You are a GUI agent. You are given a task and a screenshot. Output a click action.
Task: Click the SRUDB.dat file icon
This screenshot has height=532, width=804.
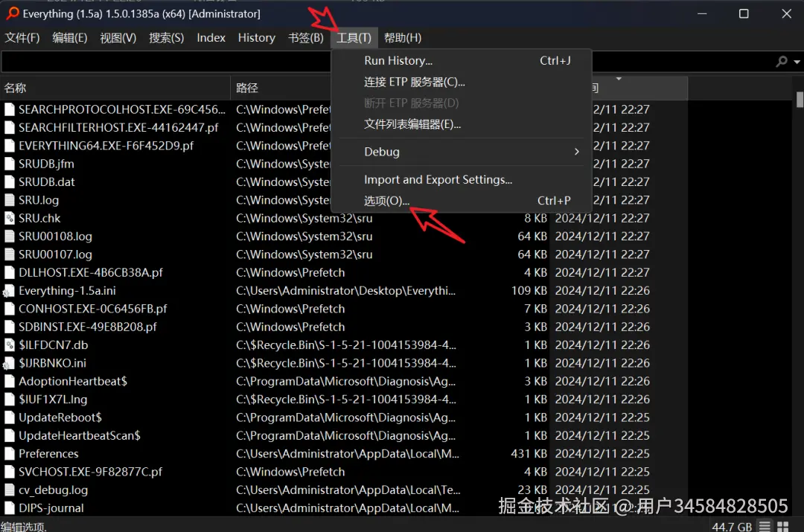(x=9, y=182)
